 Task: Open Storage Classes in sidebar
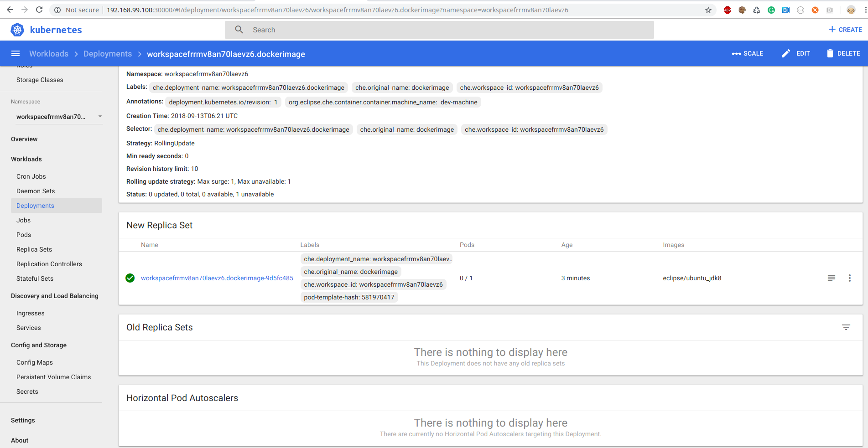tap(40, 80)
